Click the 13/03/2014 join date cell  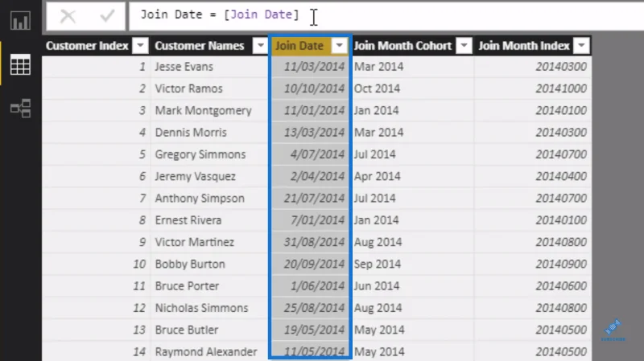310,133
